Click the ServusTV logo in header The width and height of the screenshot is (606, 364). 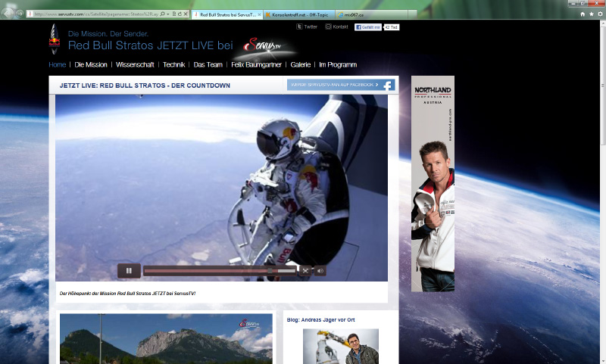click(x=263, y=45)
